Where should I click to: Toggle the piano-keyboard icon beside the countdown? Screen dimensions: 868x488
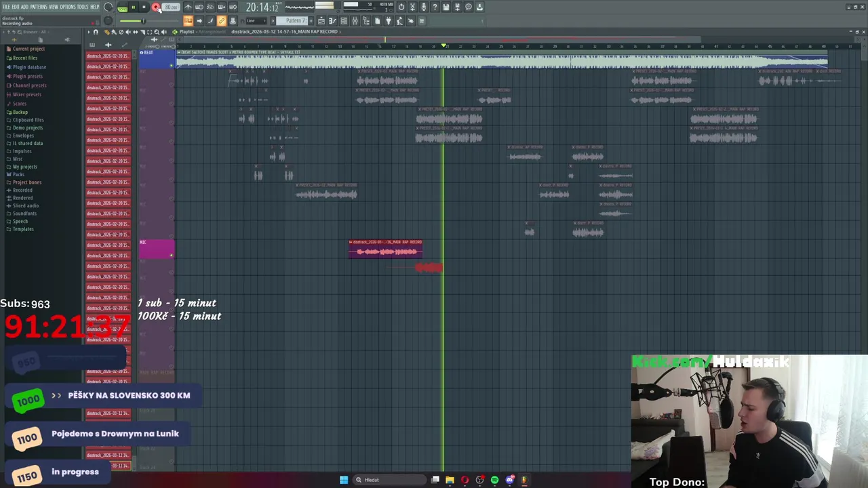click(x=222, y=7)
